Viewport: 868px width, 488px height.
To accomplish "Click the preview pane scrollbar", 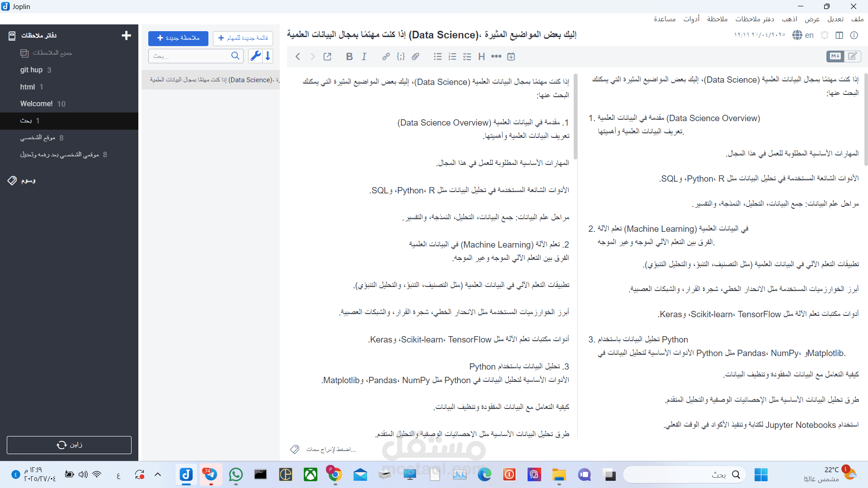I will click(866, 119).
